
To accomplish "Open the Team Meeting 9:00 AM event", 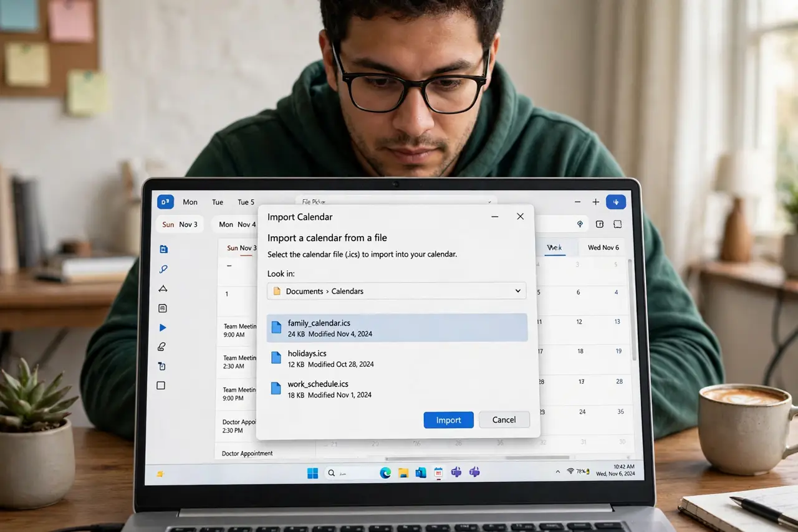I will (x=240, y=330).
